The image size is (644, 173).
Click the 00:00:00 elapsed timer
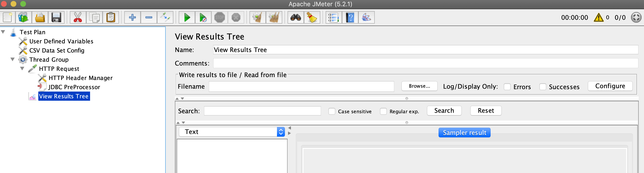(x=574, y=18)
